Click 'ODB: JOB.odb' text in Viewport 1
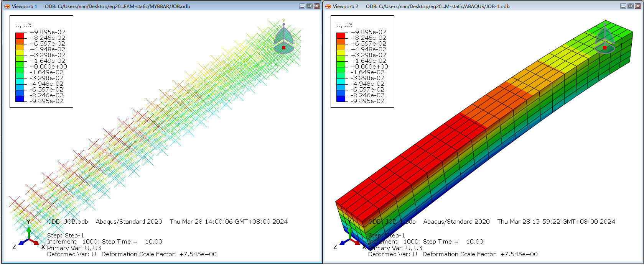Image resolution: width=644 pixels, height=265 pixels. (x=68, y=222)
